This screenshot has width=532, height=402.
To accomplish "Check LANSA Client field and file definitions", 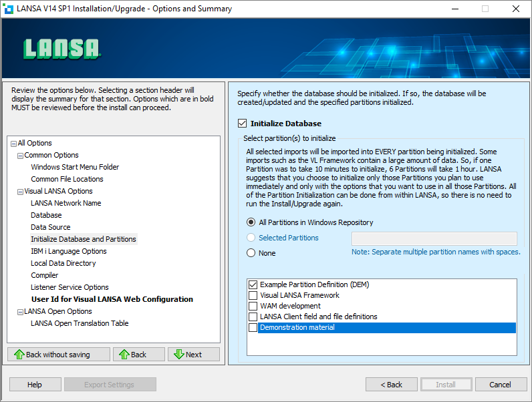I will click(x=253, y=317).
